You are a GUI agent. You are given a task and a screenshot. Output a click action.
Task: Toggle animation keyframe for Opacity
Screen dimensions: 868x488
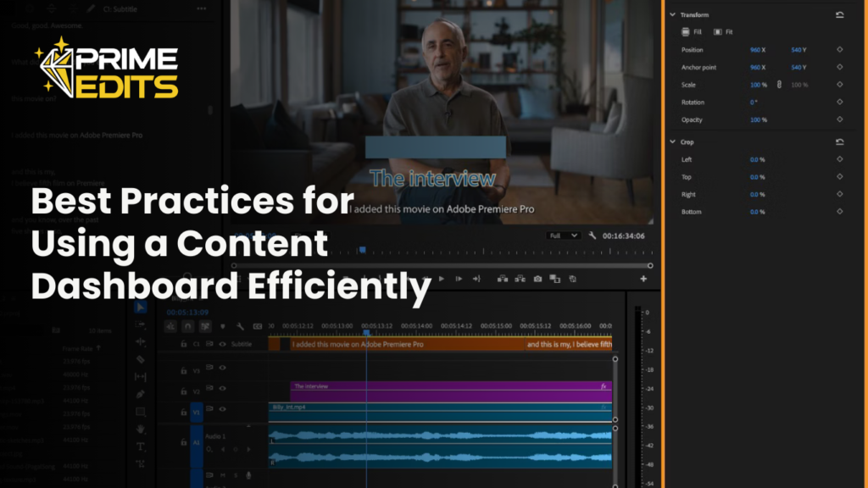point(839,120)
